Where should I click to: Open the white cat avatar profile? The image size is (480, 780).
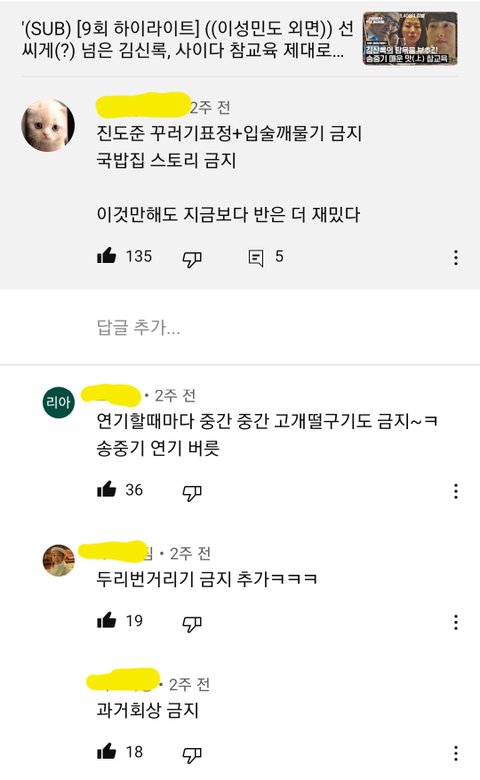(x=48, y=125)
